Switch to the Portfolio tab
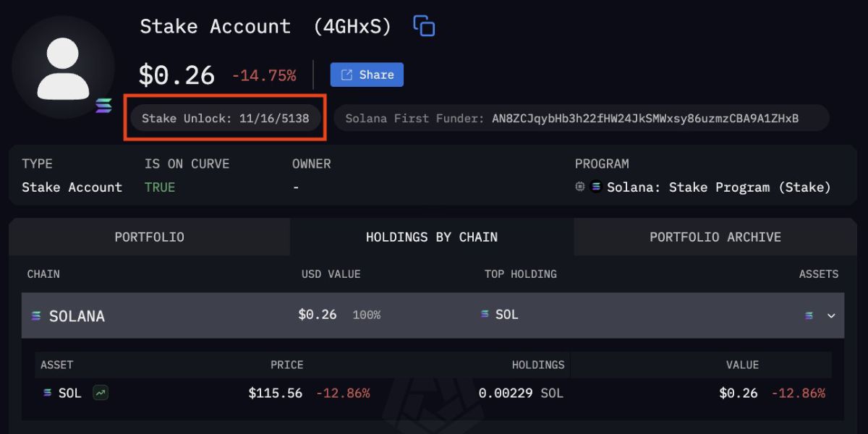The image size is (868, 434). tap(150, 237)
